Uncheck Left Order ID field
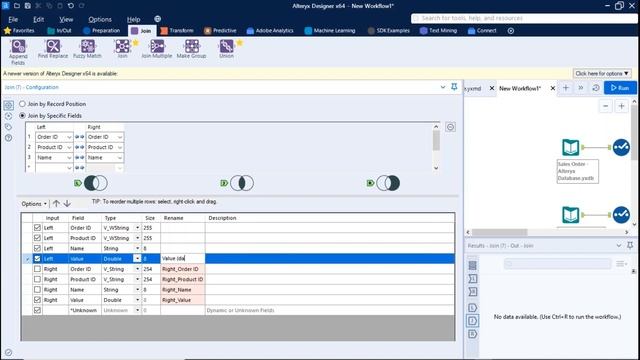 [x=37, y=227]
